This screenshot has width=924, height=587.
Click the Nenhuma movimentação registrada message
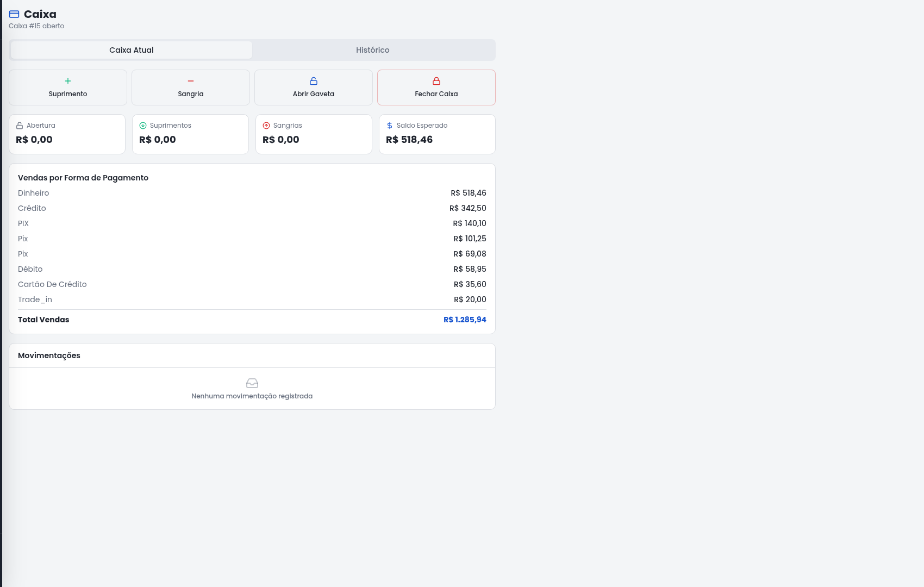(252, 396)
